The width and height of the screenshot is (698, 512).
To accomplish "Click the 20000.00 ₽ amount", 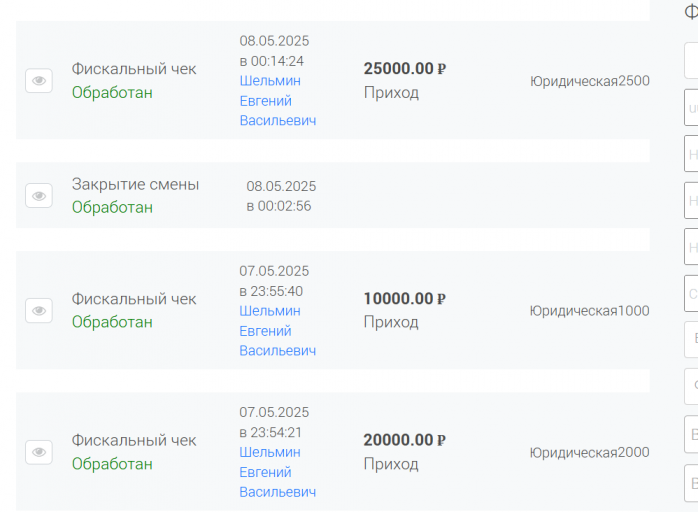I will 405,440.
